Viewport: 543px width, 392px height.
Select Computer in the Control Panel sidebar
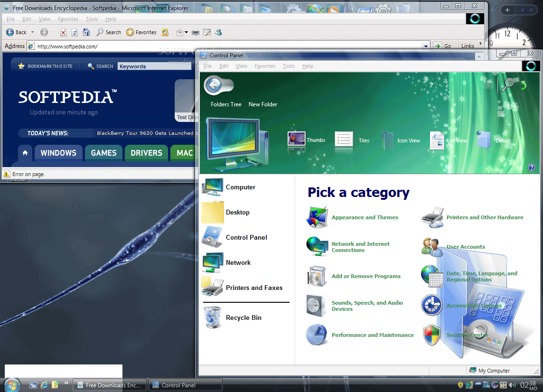point(229,187)
